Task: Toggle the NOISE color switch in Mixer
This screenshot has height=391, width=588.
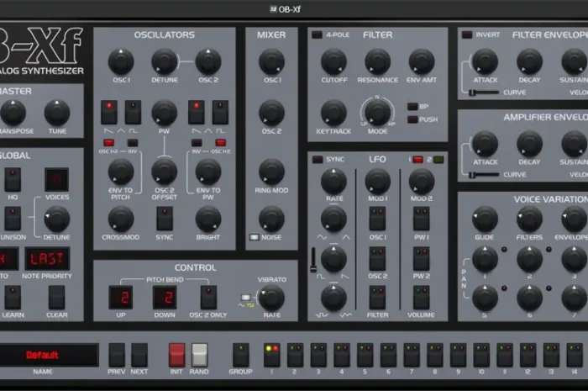Action: click(255, 237)
